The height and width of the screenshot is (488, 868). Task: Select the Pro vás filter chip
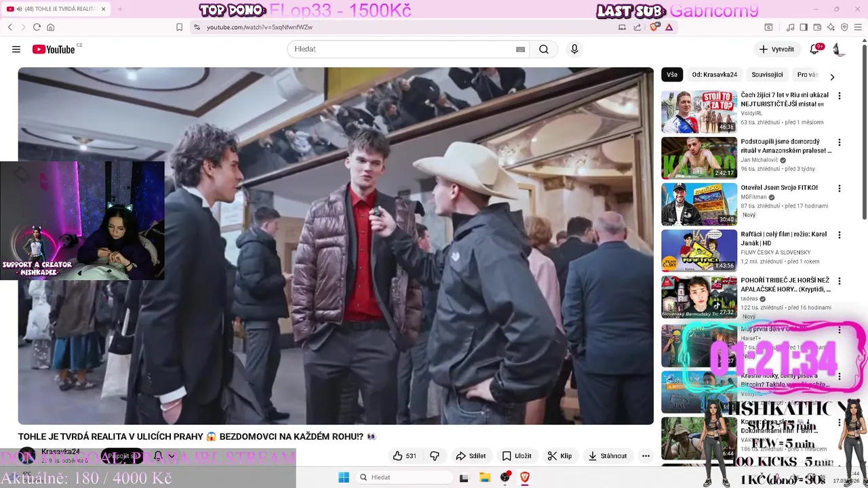point(807,75)
